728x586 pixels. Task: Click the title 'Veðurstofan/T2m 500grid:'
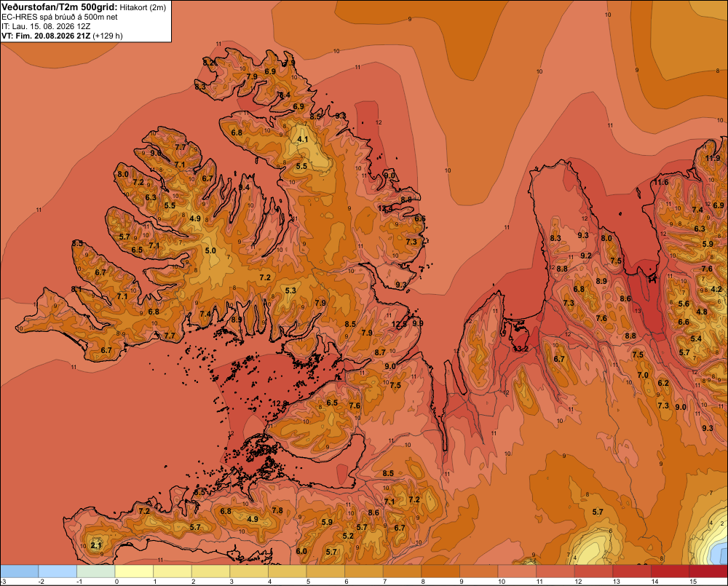[x=60, y=7]
